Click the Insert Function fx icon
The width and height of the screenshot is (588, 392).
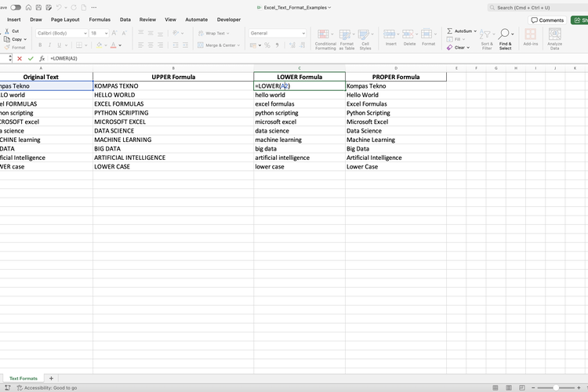tap(42, 59)
